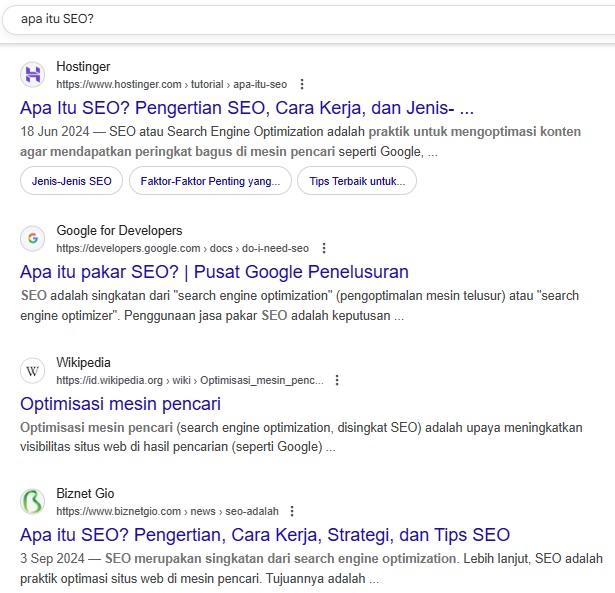The image size is (615, 593).
Task: Click the 'Hostinger' site name
Action: point(83,67)
